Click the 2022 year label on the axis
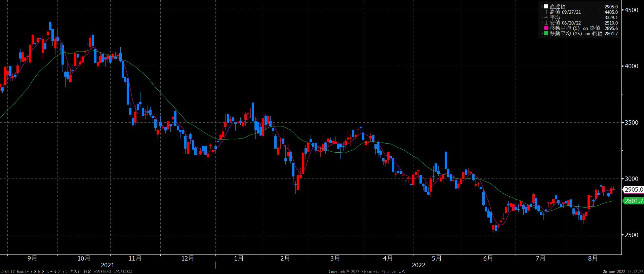644x274 pixels. [x=418, y=265]
